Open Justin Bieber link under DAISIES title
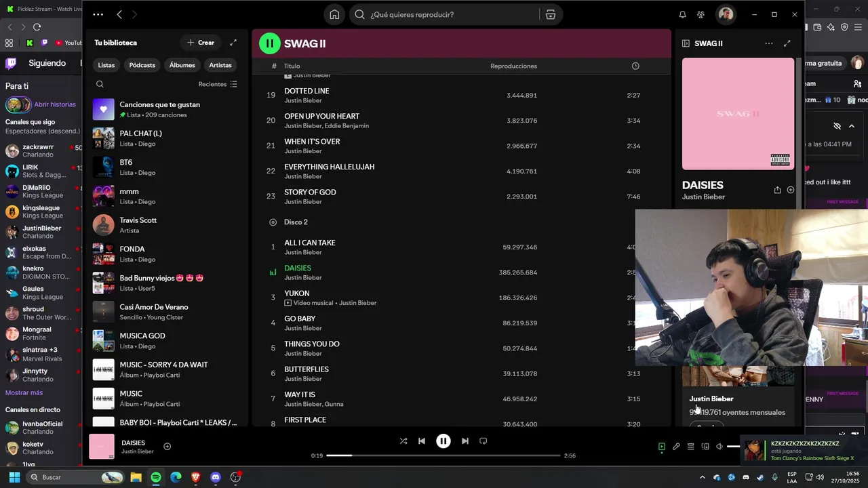 coord(703,197)
